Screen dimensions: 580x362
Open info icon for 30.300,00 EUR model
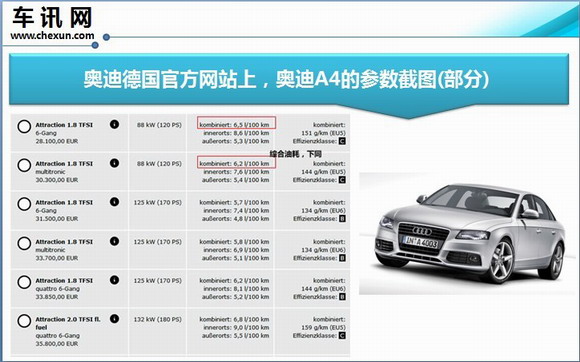click(114, 163)
